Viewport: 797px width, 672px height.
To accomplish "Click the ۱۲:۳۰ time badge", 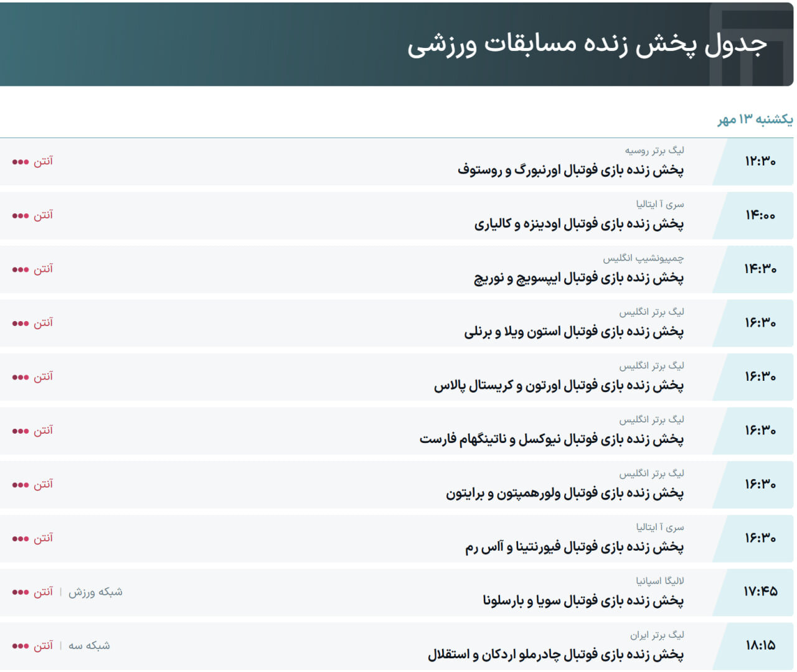I will (760, 162).
